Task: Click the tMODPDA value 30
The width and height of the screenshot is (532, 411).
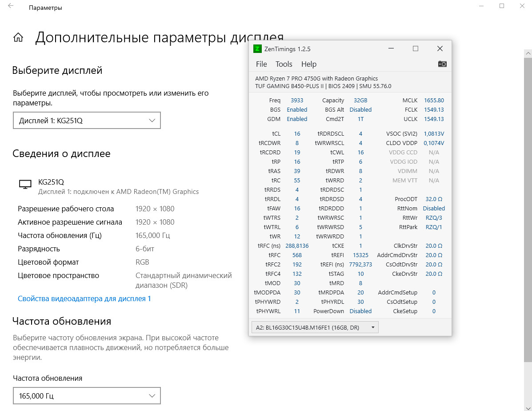Action: pyautogui.click(x=297, y=292)
